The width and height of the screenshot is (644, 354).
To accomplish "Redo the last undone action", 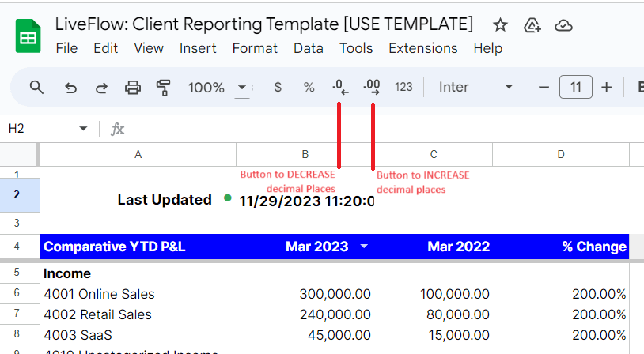I will point(101,88).
